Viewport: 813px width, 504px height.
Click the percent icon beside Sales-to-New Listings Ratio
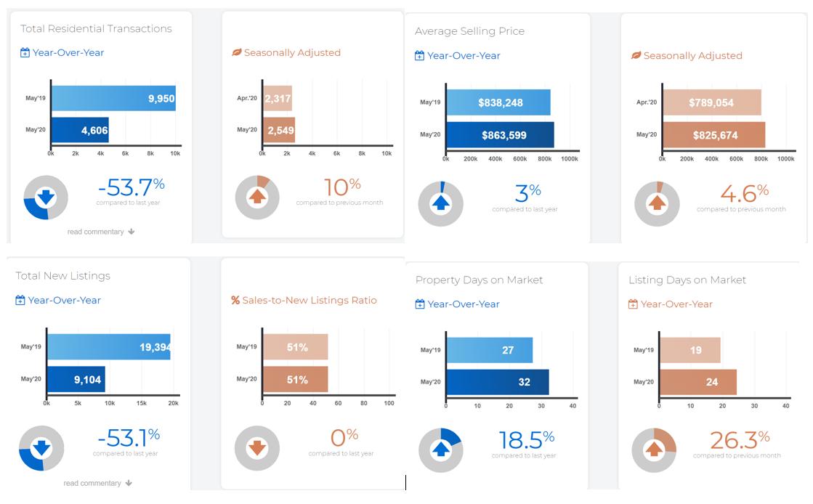(235, 301)
